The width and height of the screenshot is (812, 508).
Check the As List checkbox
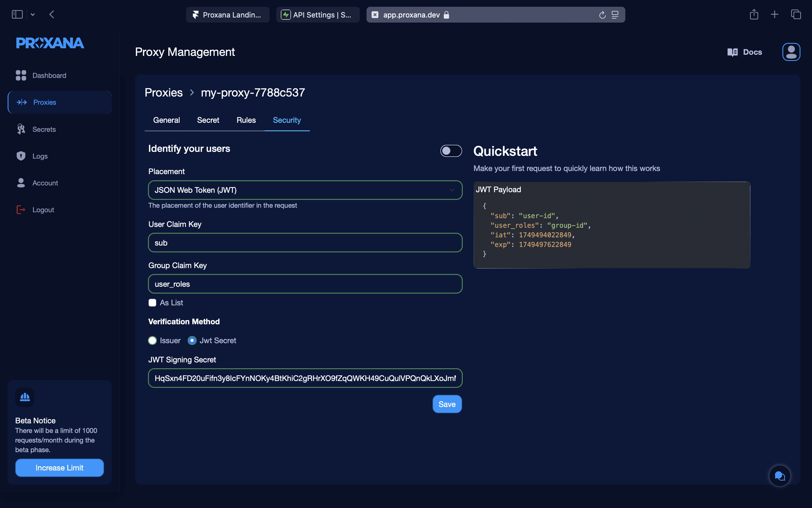[152, 303]
